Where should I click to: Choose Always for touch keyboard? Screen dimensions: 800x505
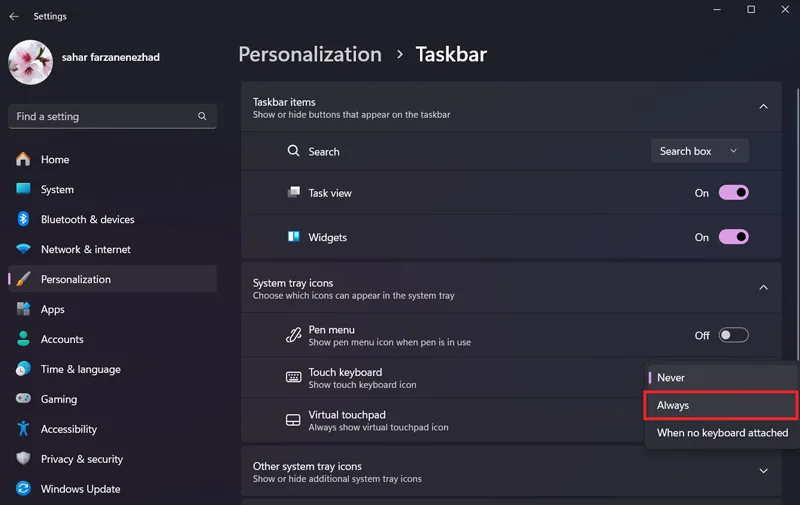point(721,405)
